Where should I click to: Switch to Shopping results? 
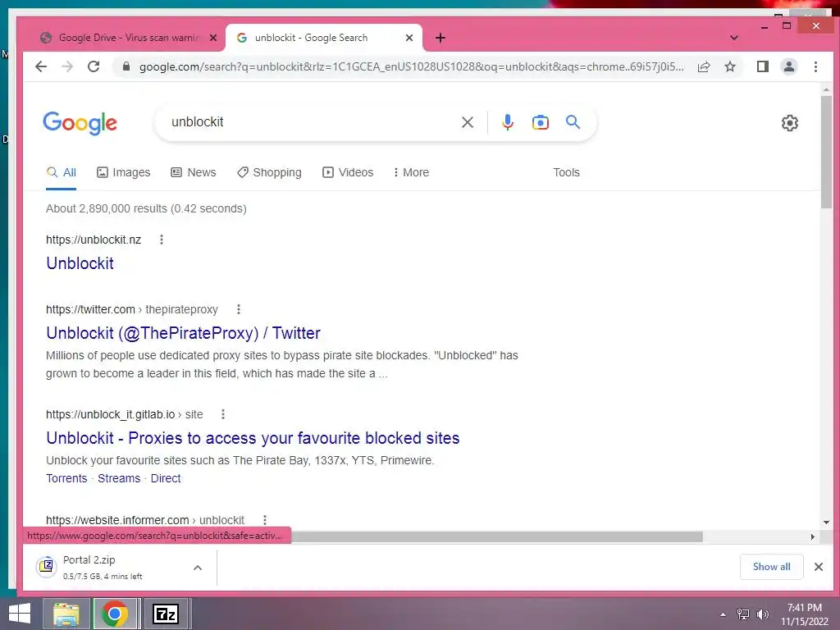tap(269, 172)
